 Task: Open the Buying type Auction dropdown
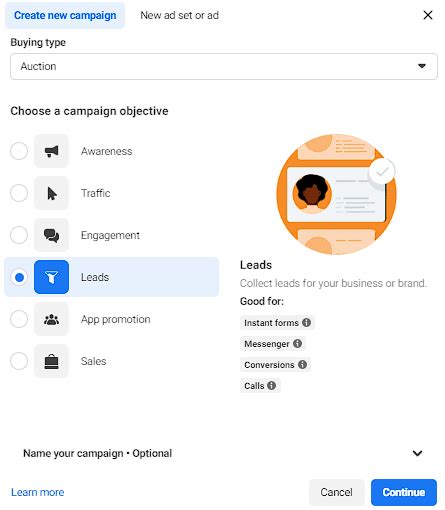pos(224,66)
